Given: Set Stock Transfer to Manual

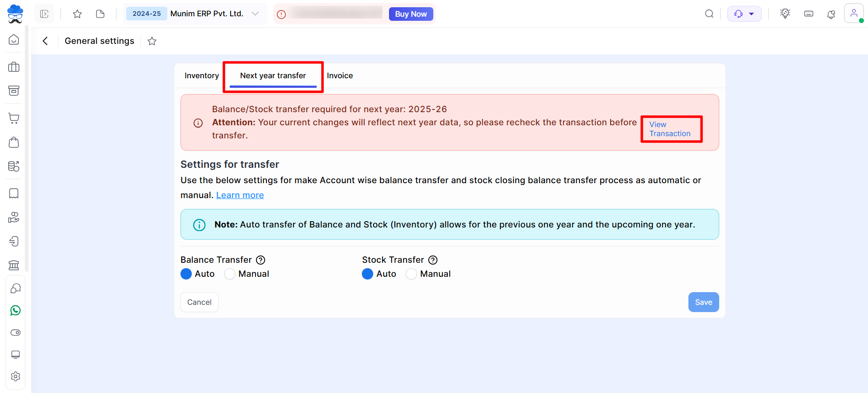Looking at the screenshot, I should [411, 274].
